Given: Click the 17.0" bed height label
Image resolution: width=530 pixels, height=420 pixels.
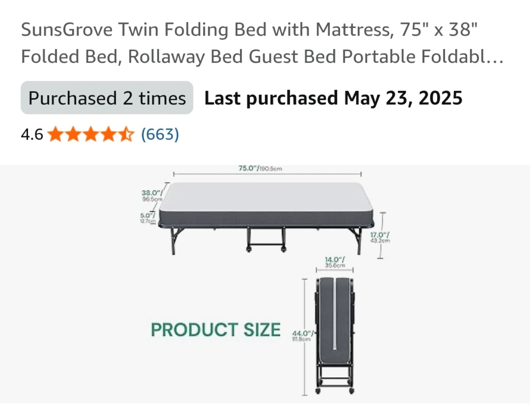Looking at the screenshot, I should (x=380, y=237).
